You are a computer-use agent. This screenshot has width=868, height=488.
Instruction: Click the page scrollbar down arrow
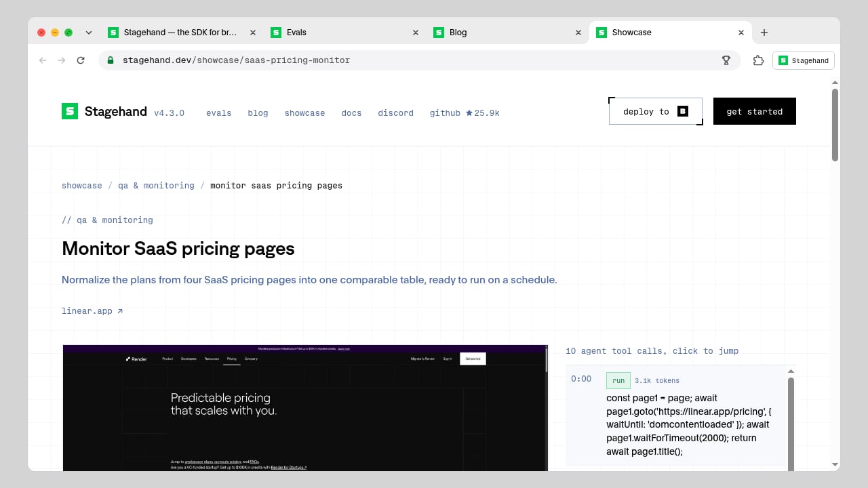point(835,464)
